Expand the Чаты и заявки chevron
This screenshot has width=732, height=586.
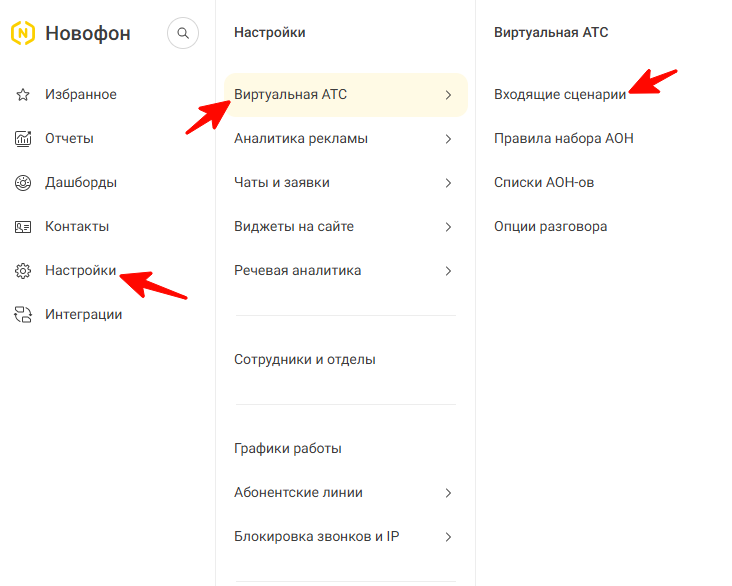tap(448, 183)
